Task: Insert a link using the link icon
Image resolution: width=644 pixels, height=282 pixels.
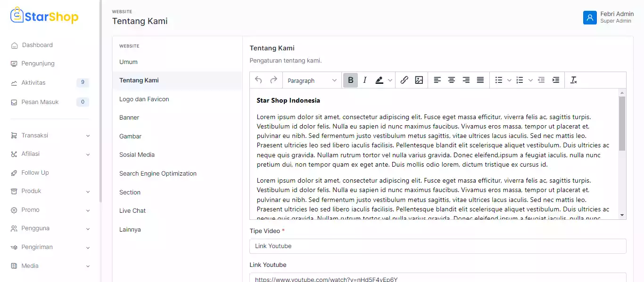Action: pos(404,80)
